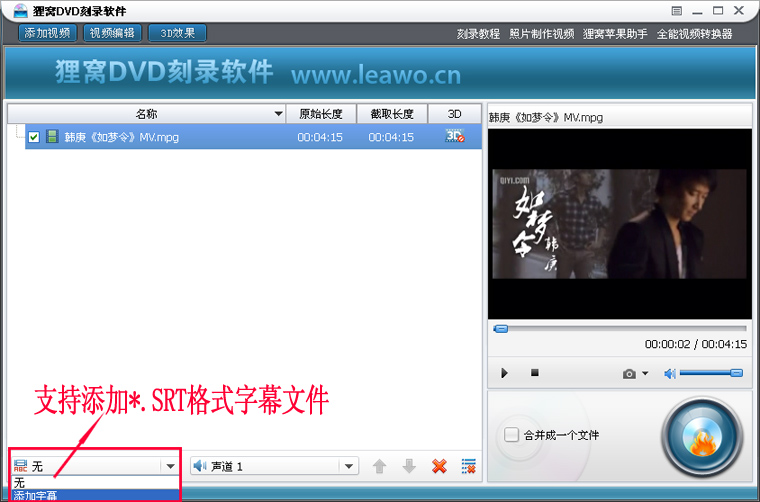Click the video progress seek bar
The image size is (760, 502).
[619, 329]
